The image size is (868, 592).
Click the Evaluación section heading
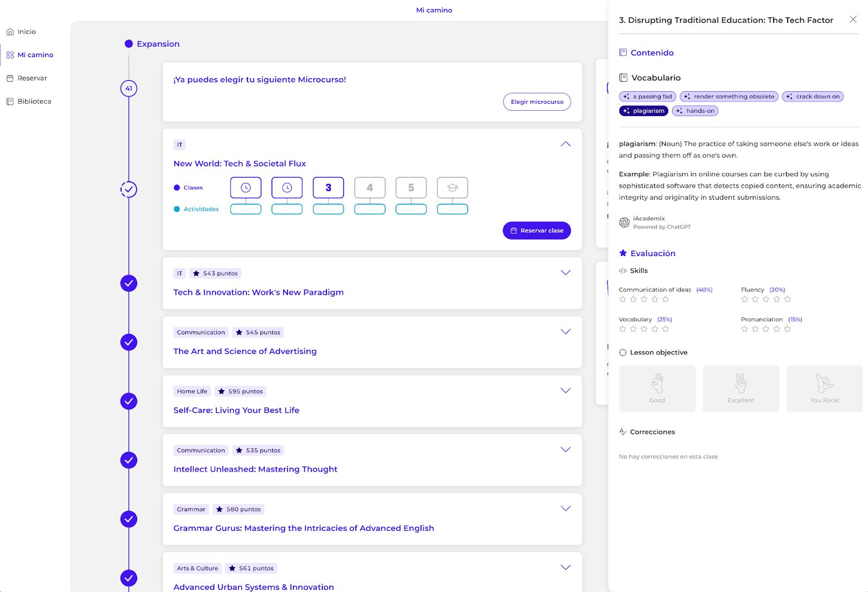(653, 253)
